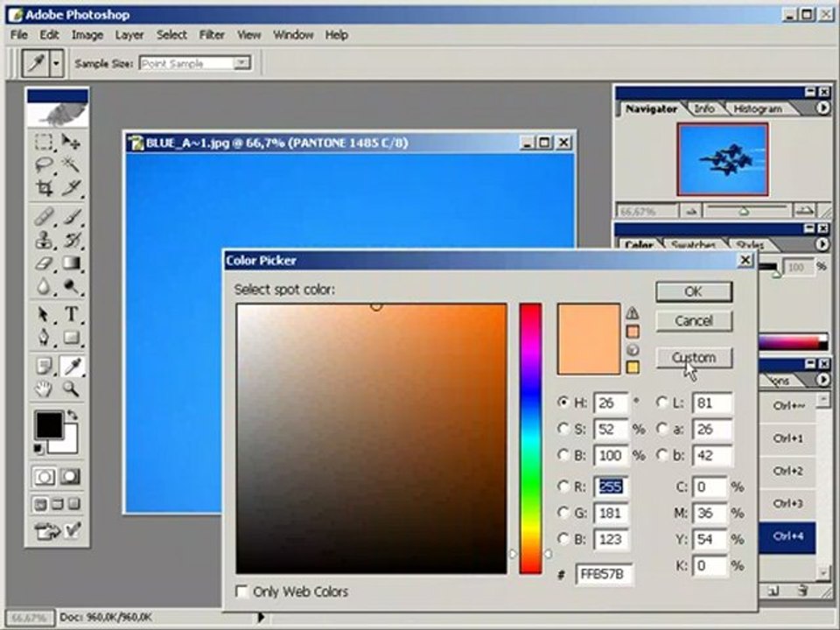Select the brightness B radio button
840x630 pixels.
point(563,455)
